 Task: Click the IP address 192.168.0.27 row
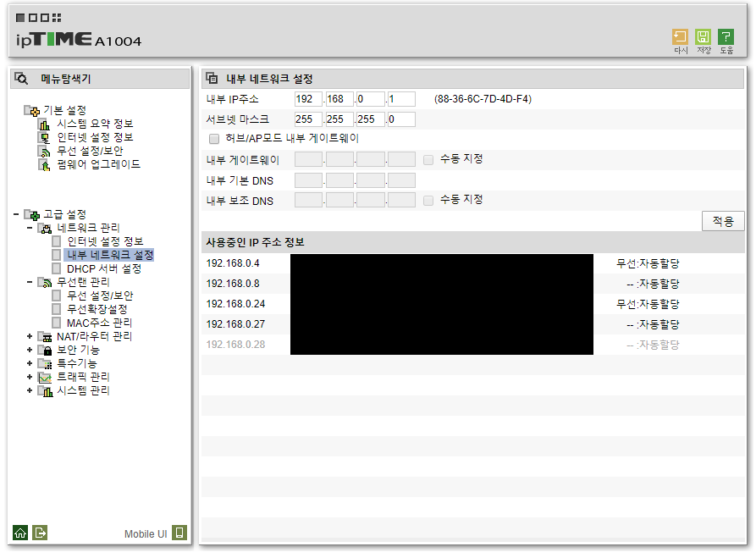[473, 324]
